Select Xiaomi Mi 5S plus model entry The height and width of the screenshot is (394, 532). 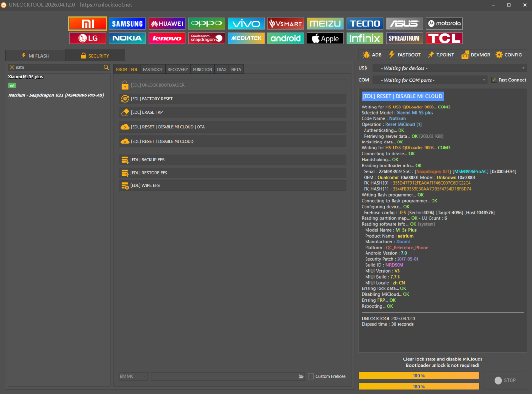pyautogui.click(x=26, y=77)
